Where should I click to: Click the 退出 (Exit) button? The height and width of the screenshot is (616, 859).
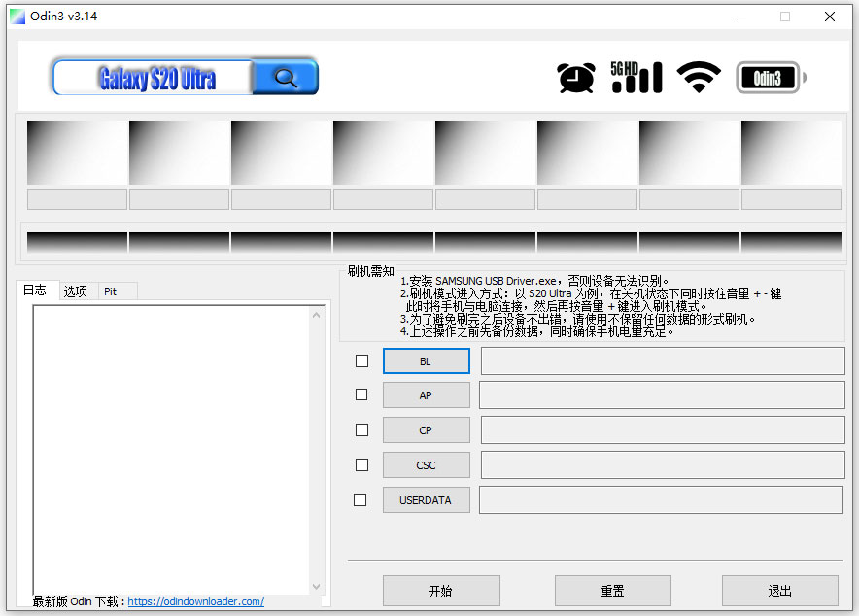[780, 591]
